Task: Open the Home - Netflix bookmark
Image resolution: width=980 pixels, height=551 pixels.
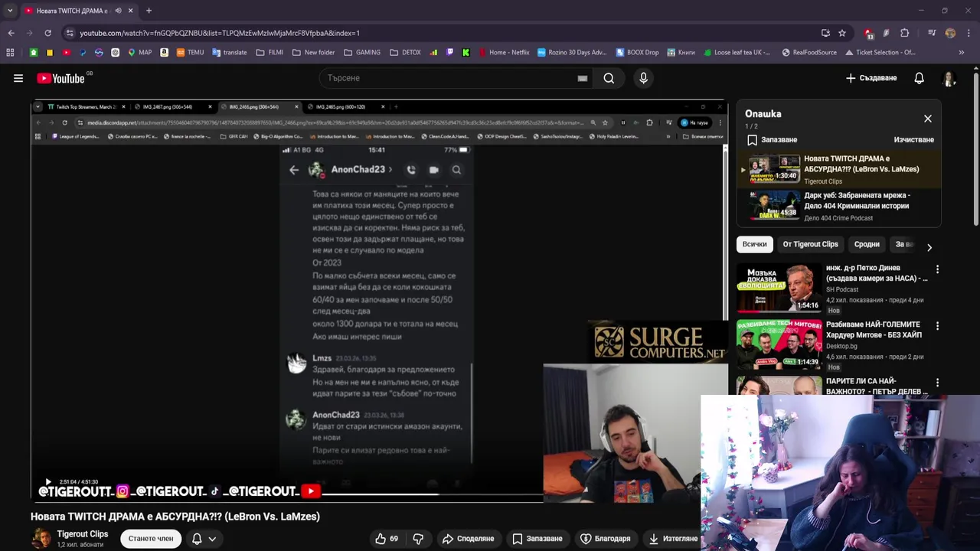Action: 504,53
